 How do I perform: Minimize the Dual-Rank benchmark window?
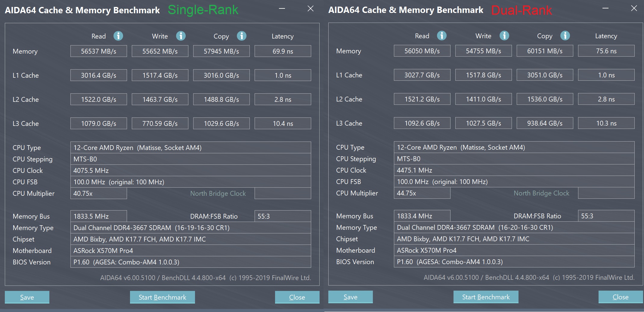(x=605, y=8)
